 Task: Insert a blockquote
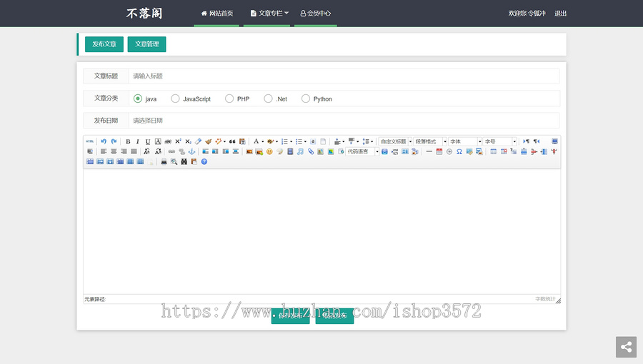click(x=232, y=141)
